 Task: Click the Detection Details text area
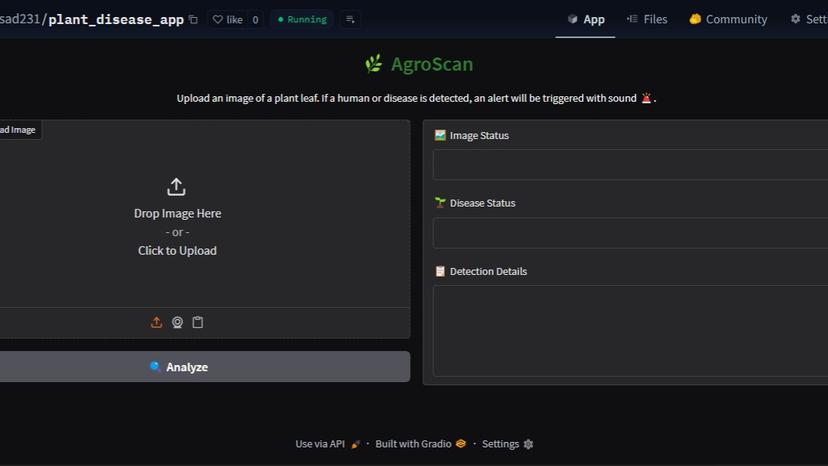point(630,330)
